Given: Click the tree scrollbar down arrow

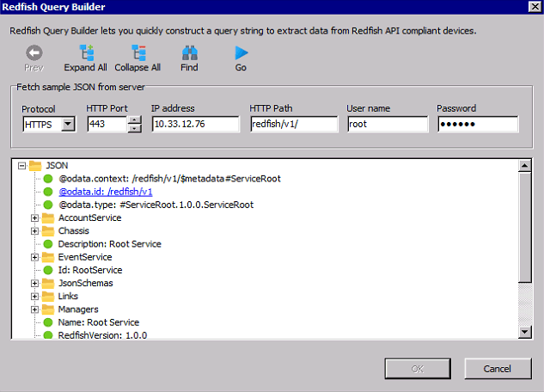Looking at the screenshot, I should pyautogui.click(x=524, y=332).
